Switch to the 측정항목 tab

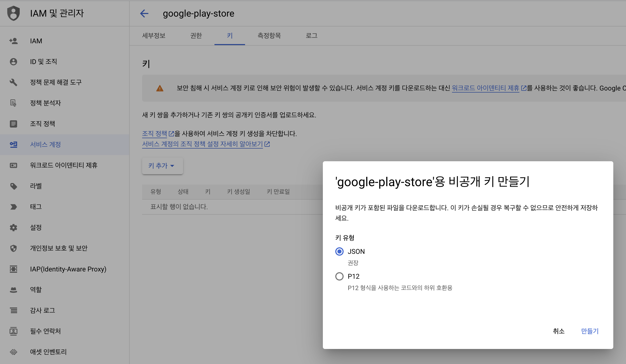tap(269, 36)
